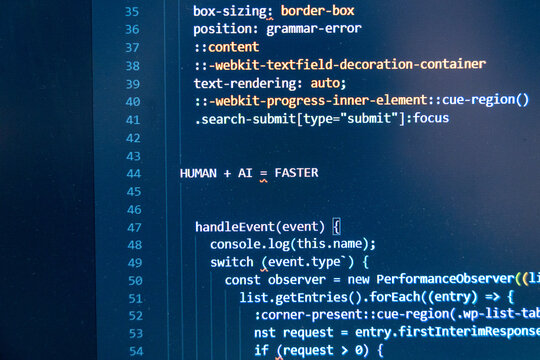Click line number 54 in gutter
This screenshot has width=540, height=360.
click(136, 351)
